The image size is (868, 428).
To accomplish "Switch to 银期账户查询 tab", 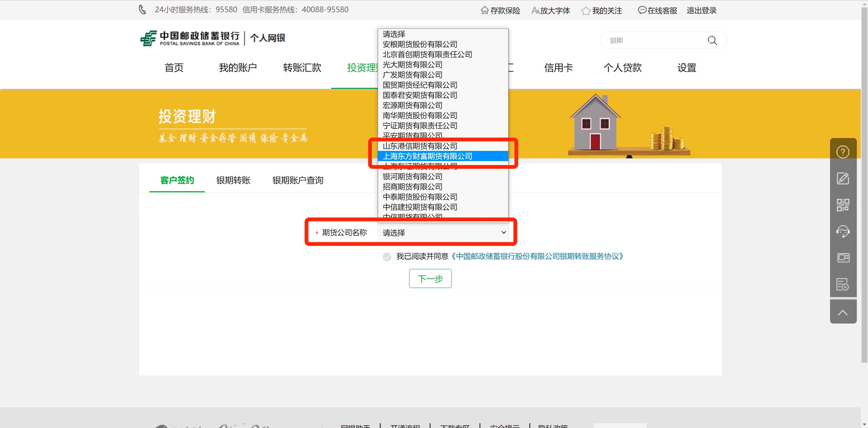I will pyautogui.click(x=298, y=180).
